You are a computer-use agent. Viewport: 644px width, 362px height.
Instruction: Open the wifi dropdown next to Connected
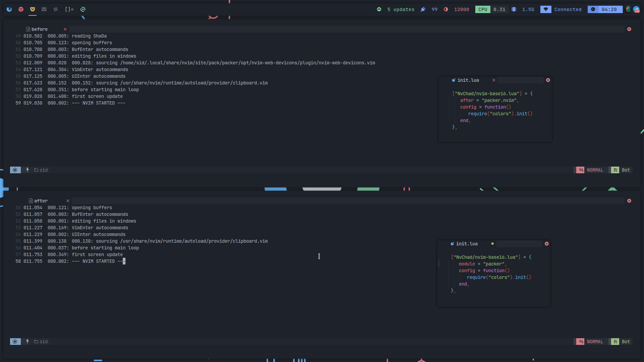pyautogui.click(x=546, y=9)
